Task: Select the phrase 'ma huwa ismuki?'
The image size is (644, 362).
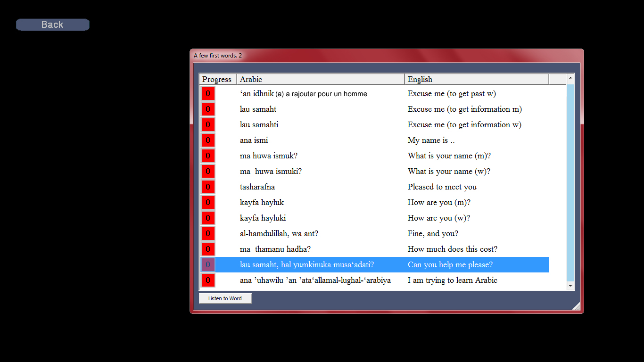Action: pos(271,172)
